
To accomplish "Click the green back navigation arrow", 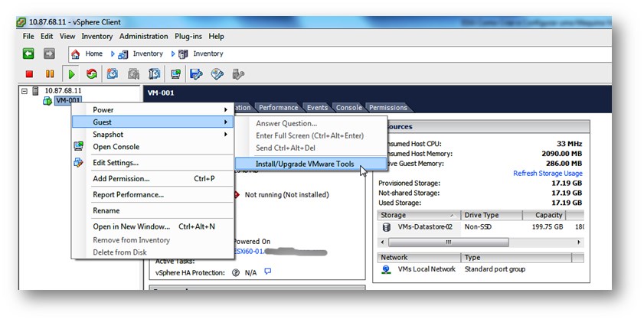I will point(28,54).
